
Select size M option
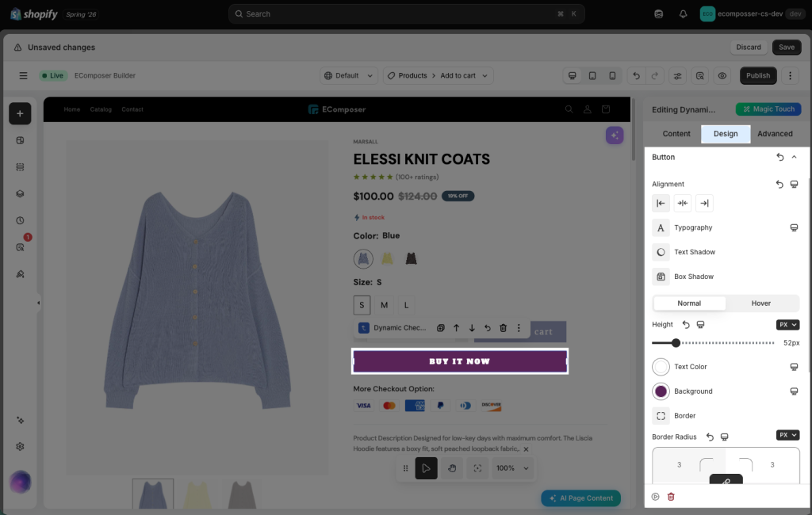coord(385,305)
